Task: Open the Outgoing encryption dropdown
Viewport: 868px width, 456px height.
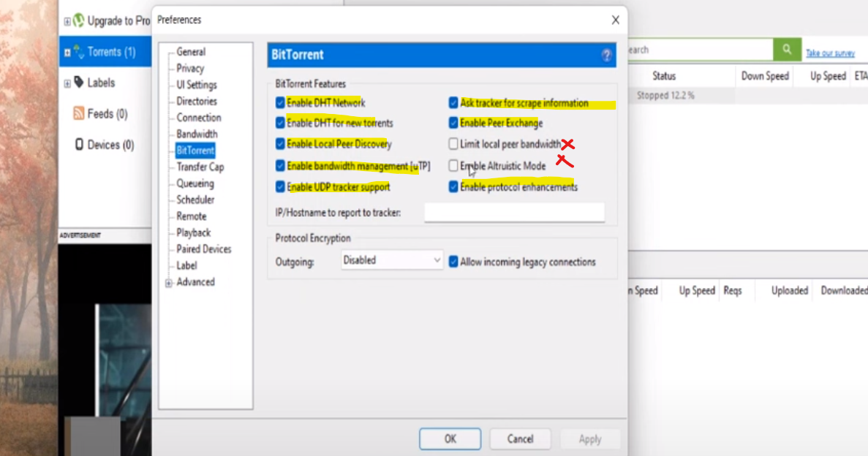Action: [x=391, y=260]
